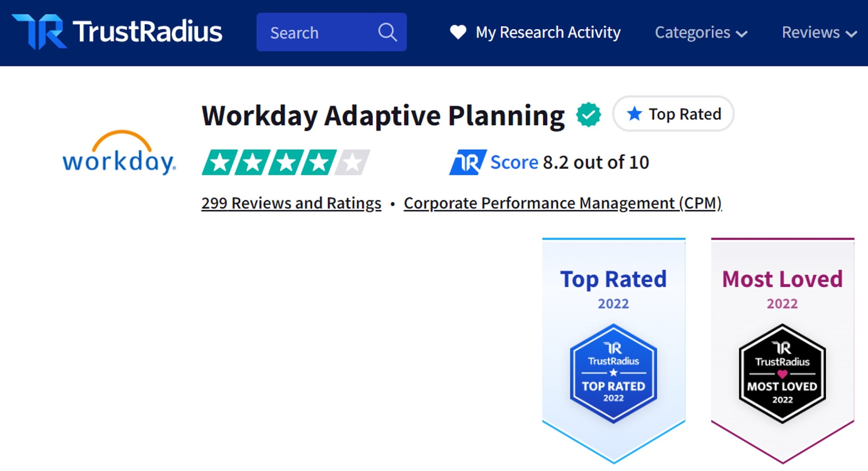Click the green verified checkmark badge
This screenshot has width=868, height=471.
point(588,115)
